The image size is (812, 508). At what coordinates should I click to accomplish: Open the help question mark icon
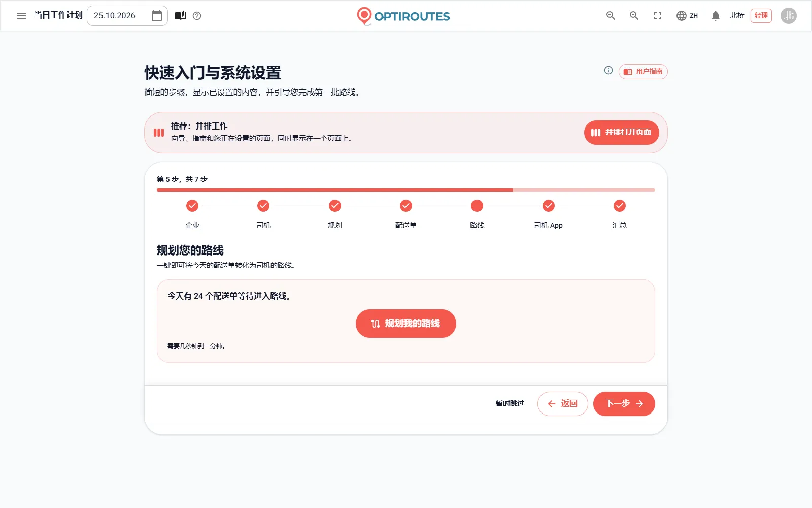[197, 16]
